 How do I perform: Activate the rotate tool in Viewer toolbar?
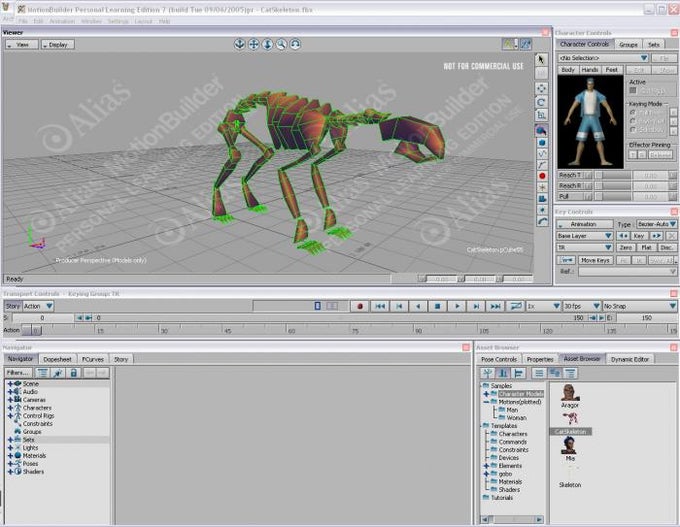tap(541, 102)
